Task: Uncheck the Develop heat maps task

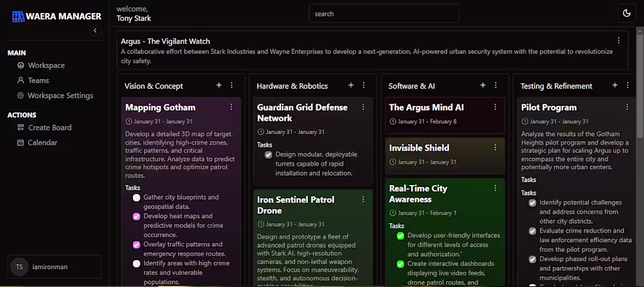Action: 136,217
